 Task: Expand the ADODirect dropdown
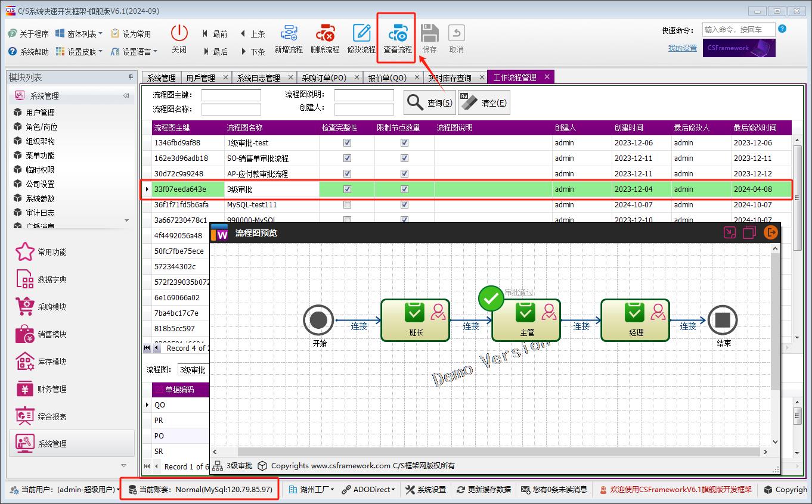369,490
